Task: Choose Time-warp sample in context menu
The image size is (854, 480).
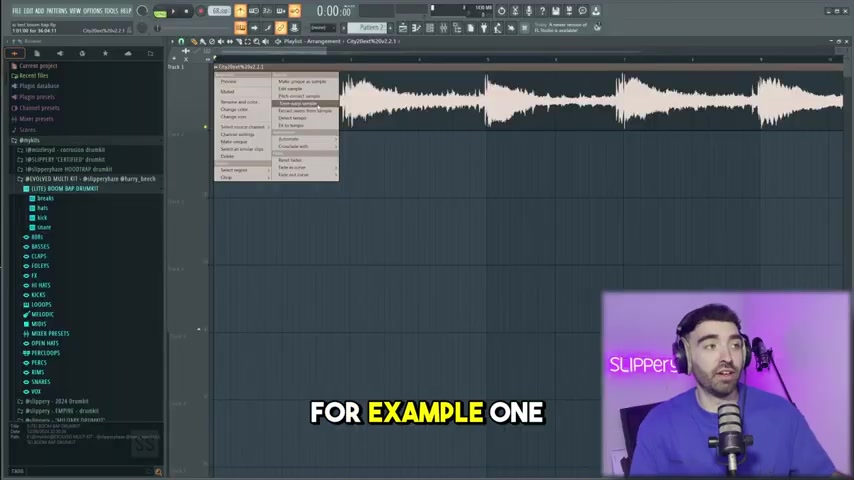Action: 305,104
